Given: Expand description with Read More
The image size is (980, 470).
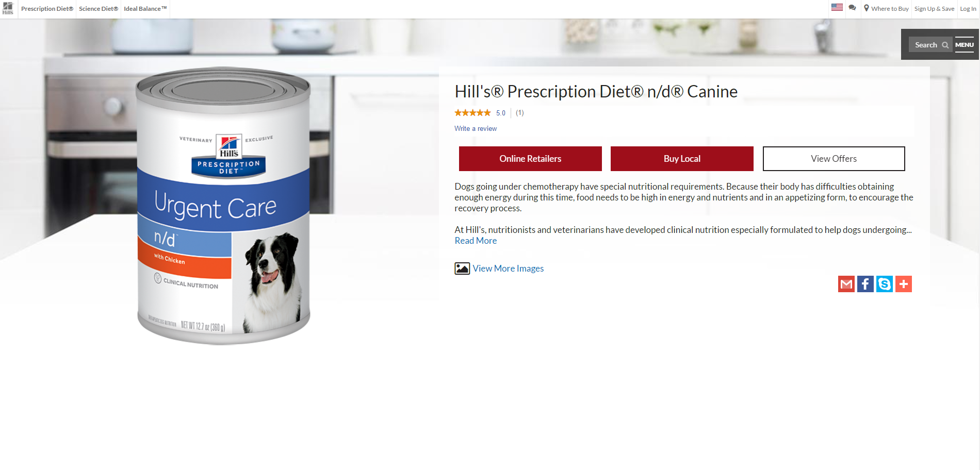Looking at the screenshot, I should pos(476,241).
